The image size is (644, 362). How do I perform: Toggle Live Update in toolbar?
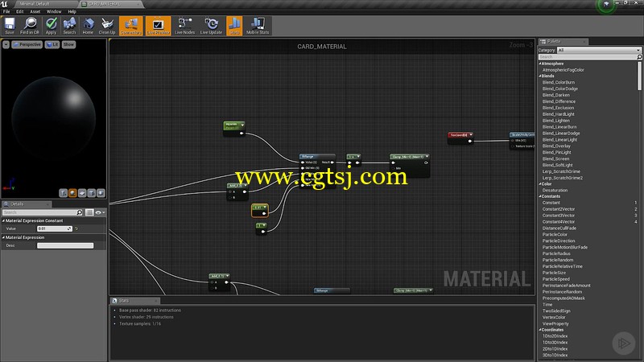pyautogui.click(x=211, y=26)
